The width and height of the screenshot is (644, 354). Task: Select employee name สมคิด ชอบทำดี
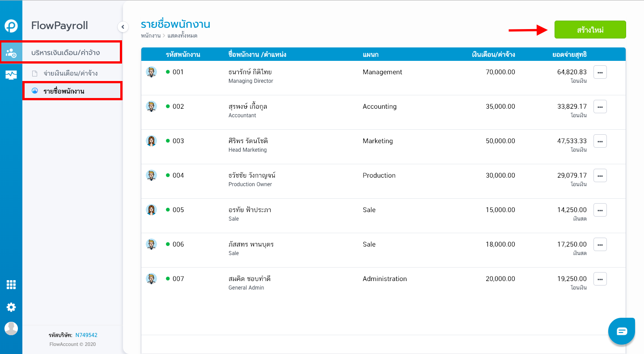[x=249, y=279]
